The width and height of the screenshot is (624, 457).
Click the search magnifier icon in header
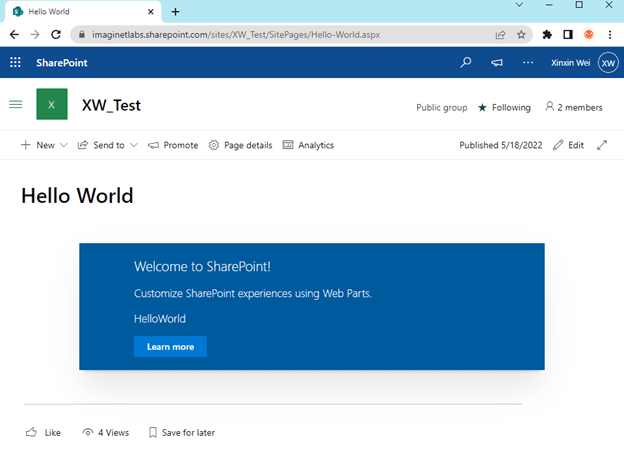point(466,62)
